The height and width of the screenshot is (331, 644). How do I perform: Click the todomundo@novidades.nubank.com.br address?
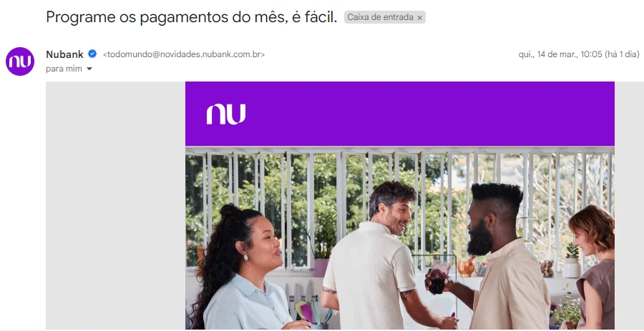[x=184, y=54]
